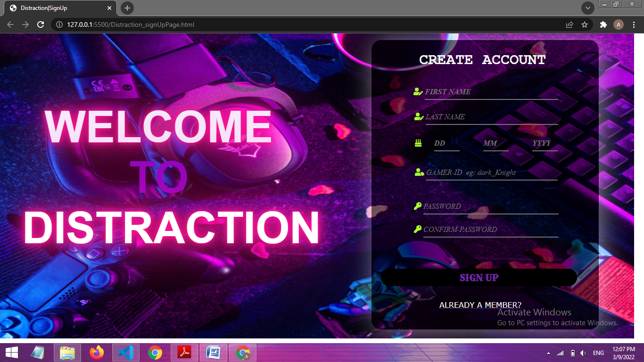Reload the page in the browser
This screenshot has width=644, height=362.
[41, 25]
